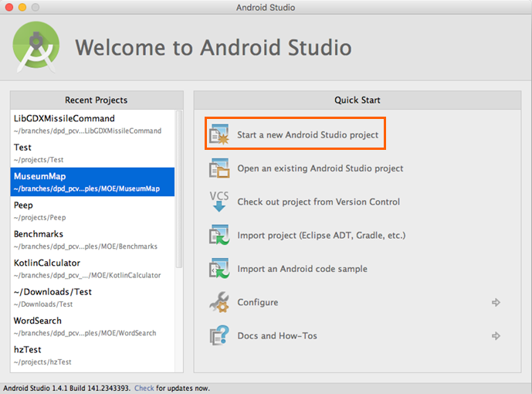Choose Import project (Eclipse ADT, Gradle, etc.)
This screenshot has height=394, width=532.
(321, 235)
